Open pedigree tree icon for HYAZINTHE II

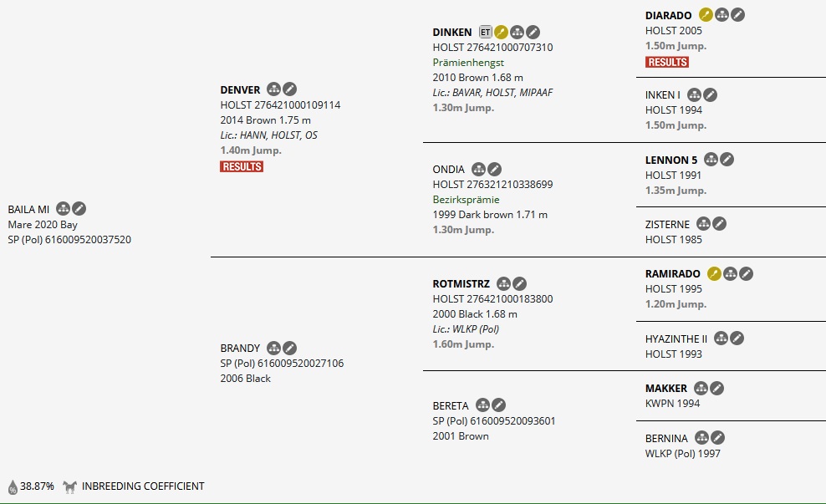pyautogui.click(x=721, y=339)
